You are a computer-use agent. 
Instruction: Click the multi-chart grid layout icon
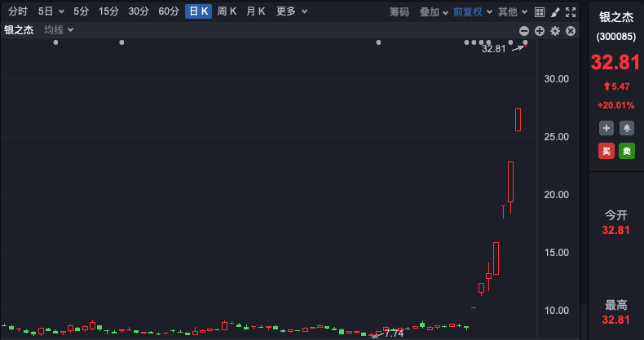(540, 12)
